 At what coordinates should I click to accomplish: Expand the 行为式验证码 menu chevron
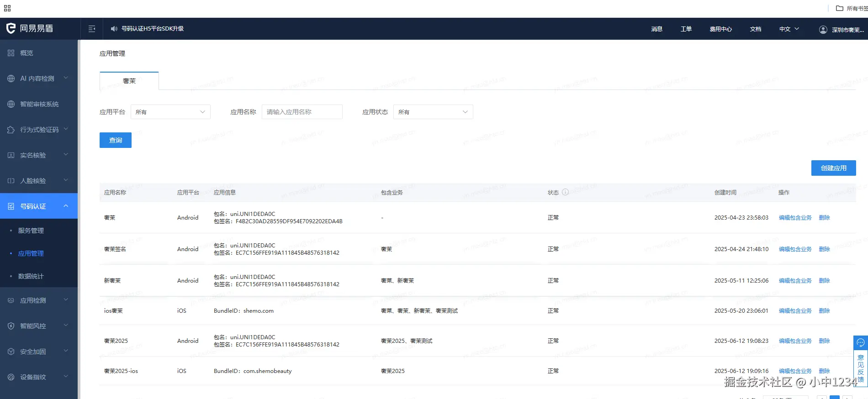pyautogui.click(x=66, y=129)
